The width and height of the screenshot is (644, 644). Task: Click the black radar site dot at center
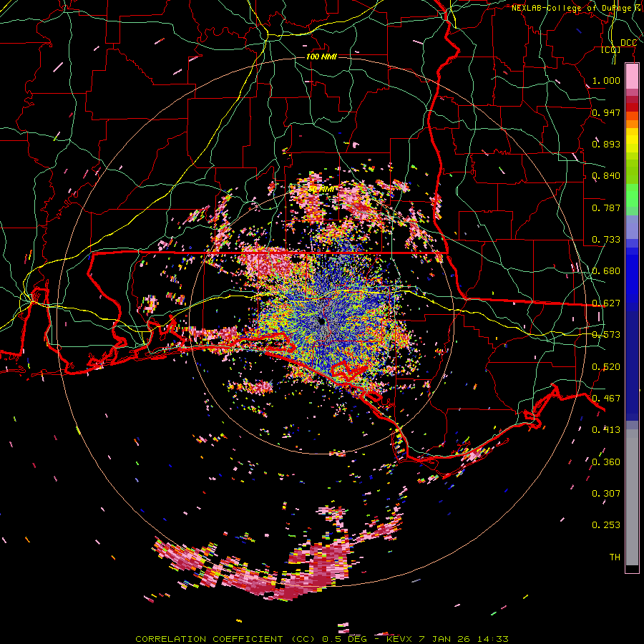321,321
